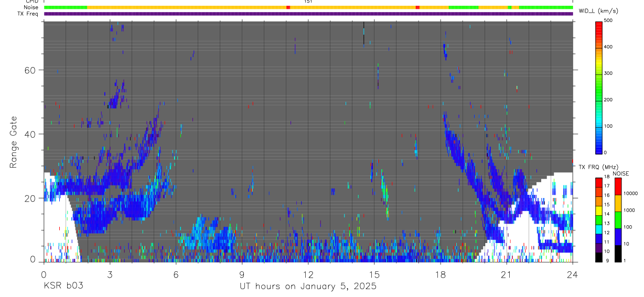
Task: Click the 'NOISE' legend title
Action: pyautogui.click(x=621, y=173)
